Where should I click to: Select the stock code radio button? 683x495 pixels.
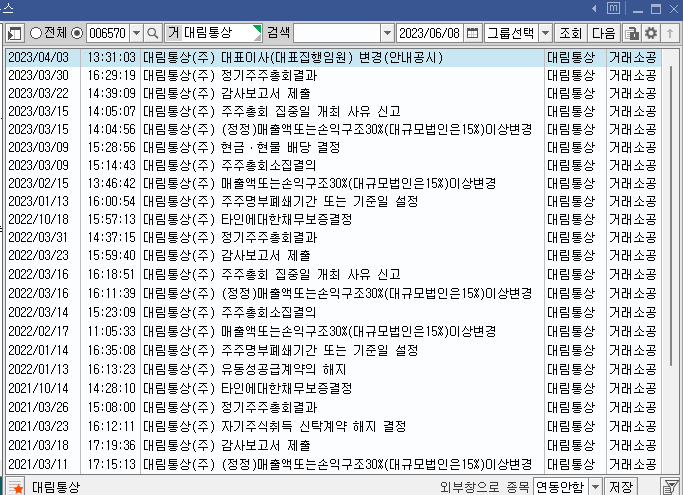click(77, 33)
